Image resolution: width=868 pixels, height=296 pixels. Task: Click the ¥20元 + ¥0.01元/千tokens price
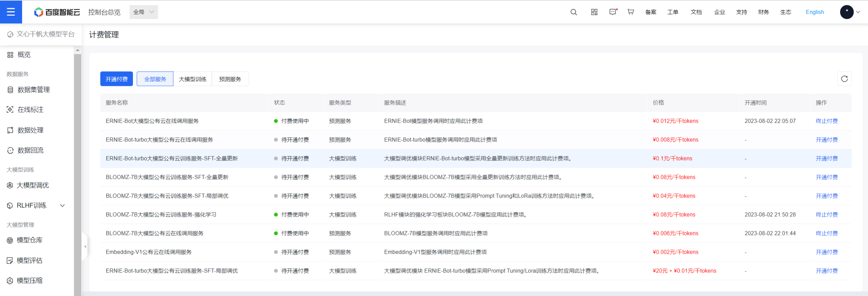684,271
